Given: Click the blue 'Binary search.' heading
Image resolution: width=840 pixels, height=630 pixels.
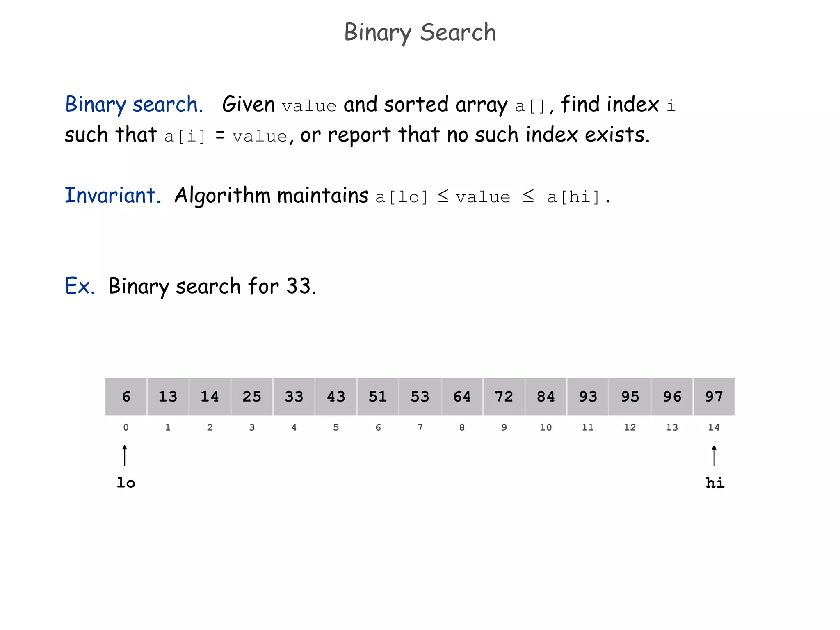Looking at the screenshot, I should point(134,105).
